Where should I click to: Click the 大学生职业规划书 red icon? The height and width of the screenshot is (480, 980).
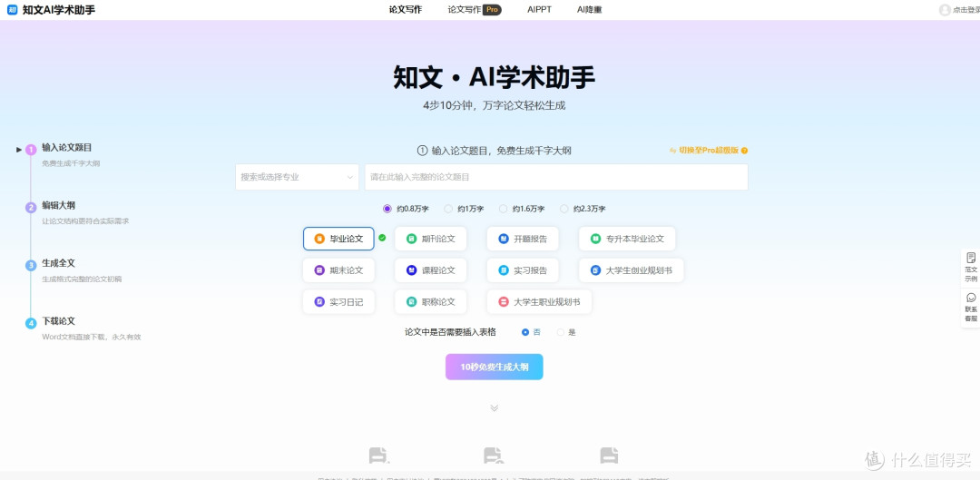point(503,302)
